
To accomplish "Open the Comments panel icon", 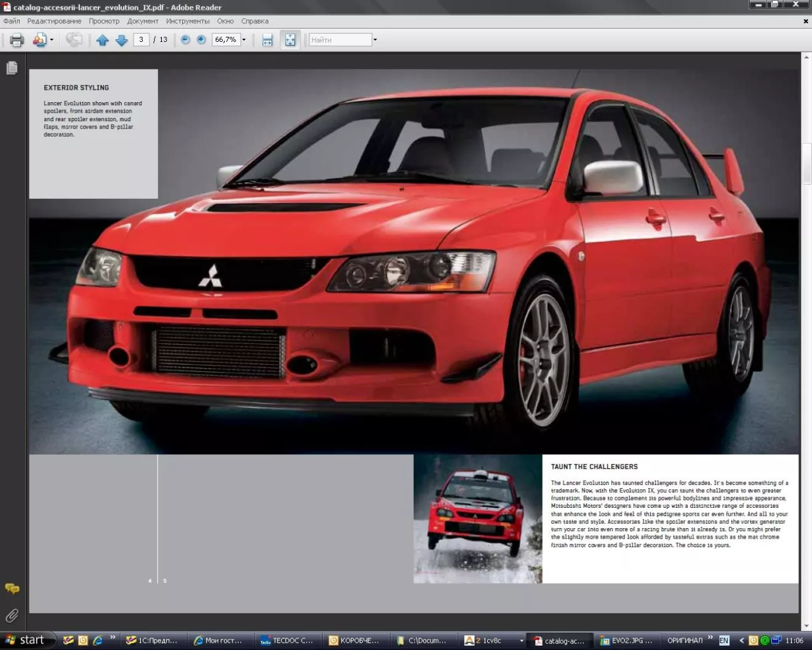I will tap(12, 589).
